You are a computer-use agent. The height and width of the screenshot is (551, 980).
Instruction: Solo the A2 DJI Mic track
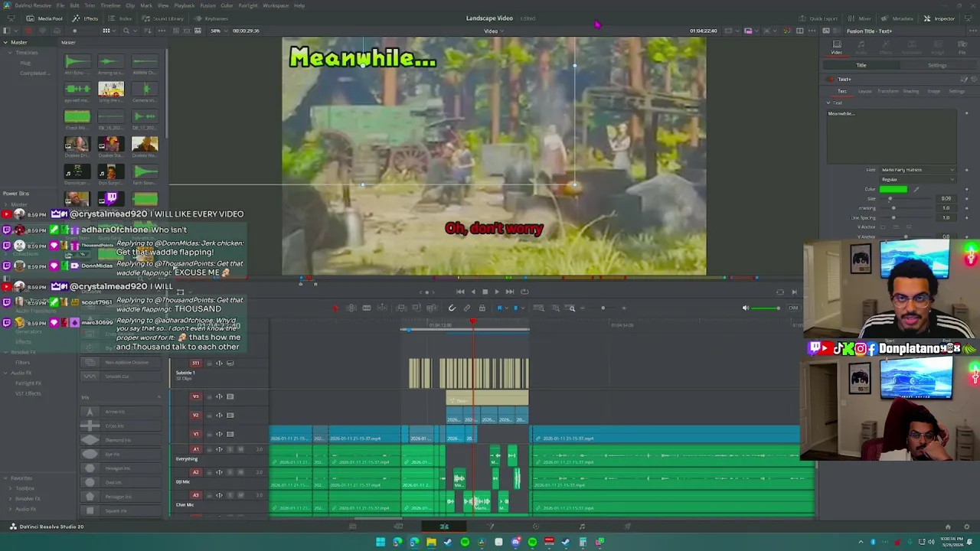[230, 472]
